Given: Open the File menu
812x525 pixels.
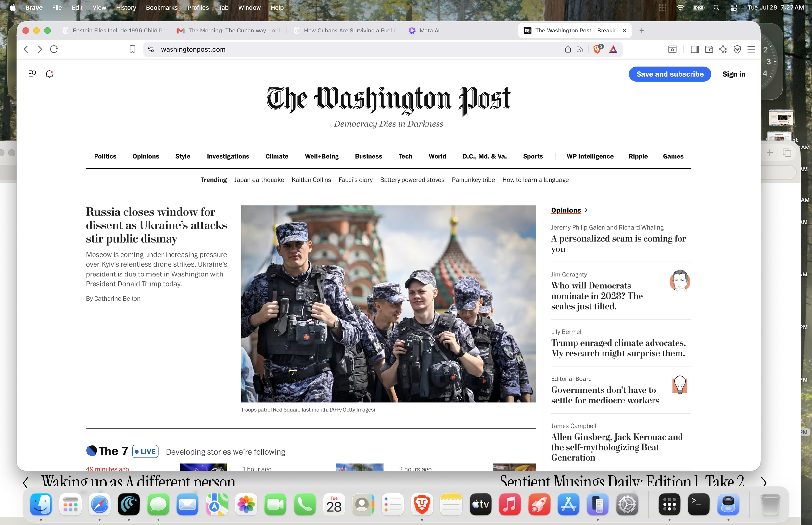Looking at the screenshot, I should point(57,7).
